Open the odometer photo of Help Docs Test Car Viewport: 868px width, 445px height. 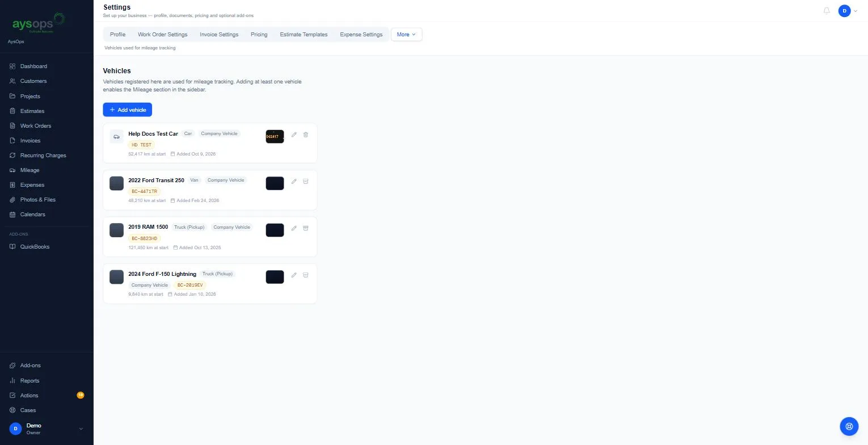tap(275, 137)
